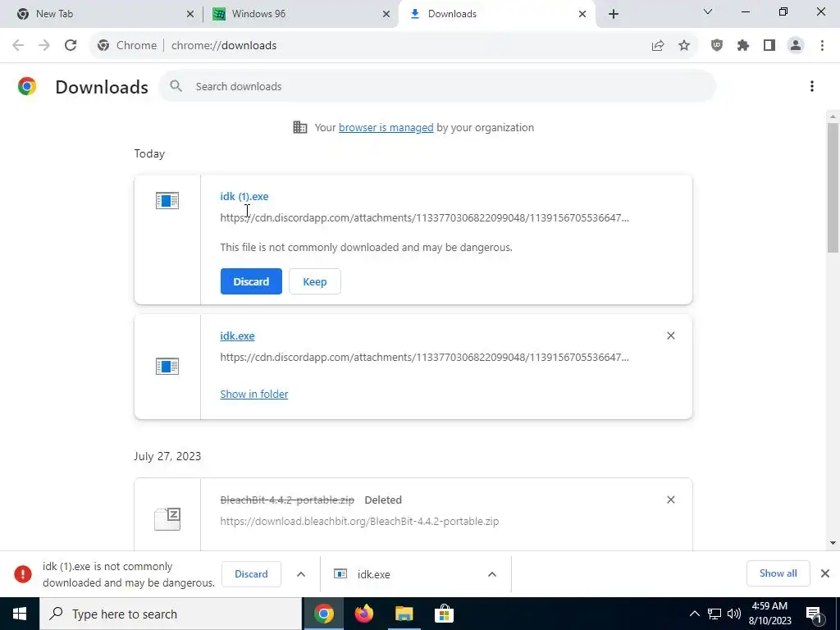Remove BleachBit entry from the list
Viewport: 840px width, 630px height.
coord(671,500)
